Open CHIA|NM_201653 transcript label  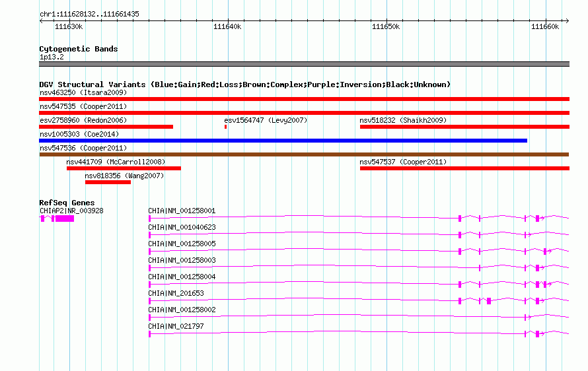tap(176, 293)
